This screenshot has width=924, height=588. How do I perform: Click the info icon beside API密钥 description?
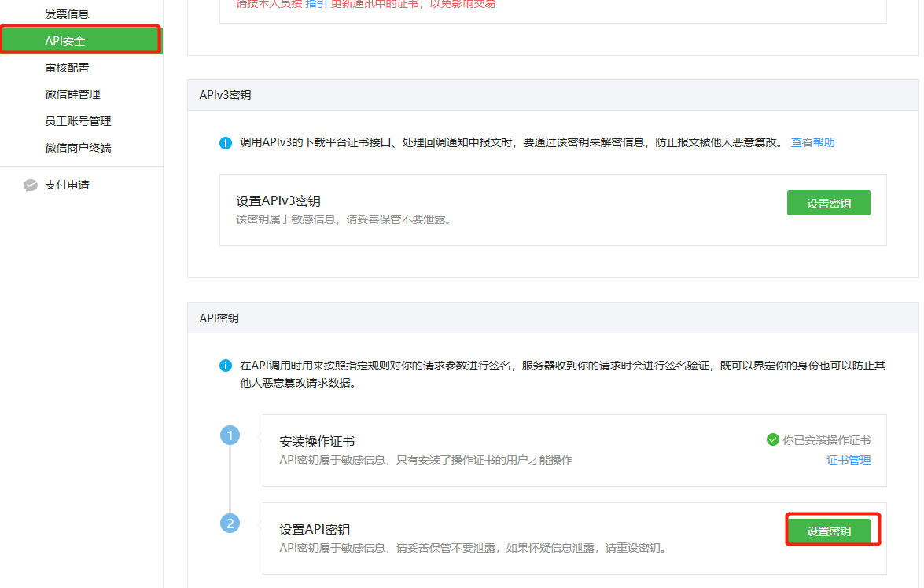point(225,366)
